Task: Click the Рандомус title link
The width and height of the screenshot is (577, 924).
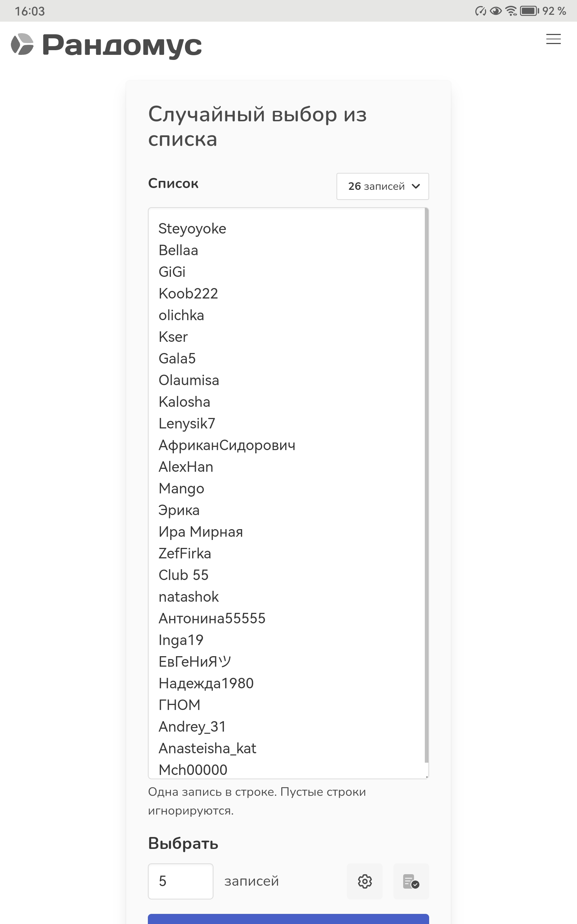Action: tap(122, 45)
